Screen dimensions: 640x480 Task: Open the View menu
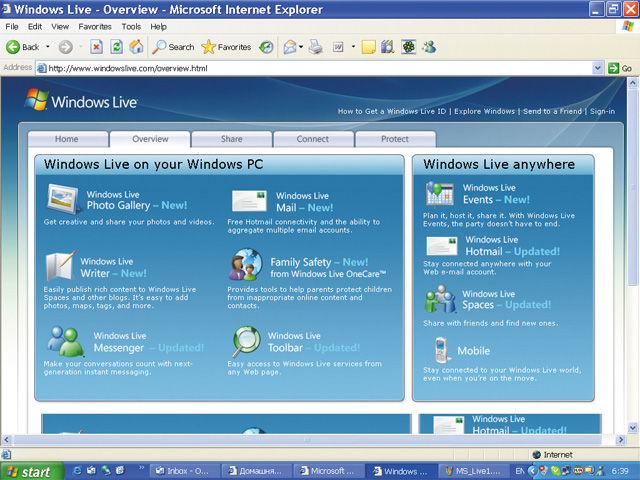coord(60,27)
